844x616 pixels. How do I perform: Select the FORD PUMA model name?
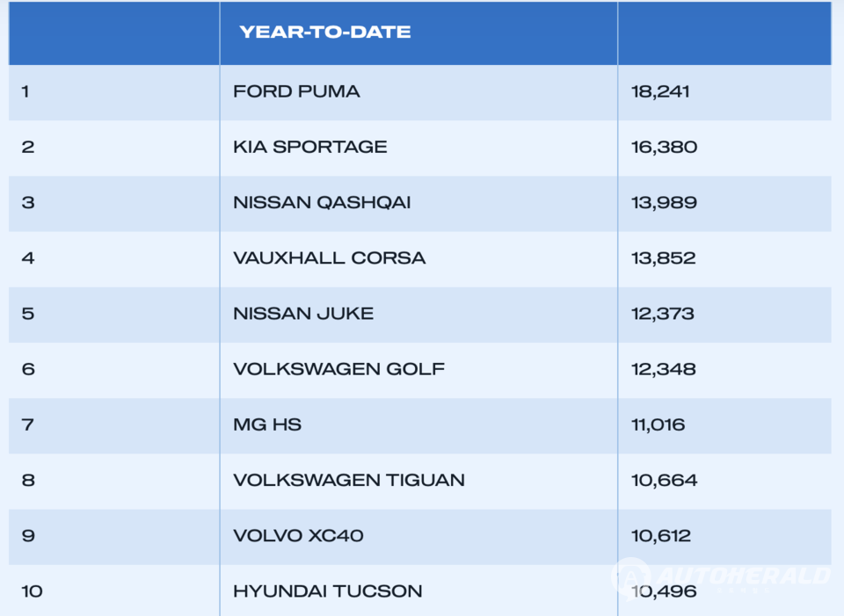click(296, 91)
